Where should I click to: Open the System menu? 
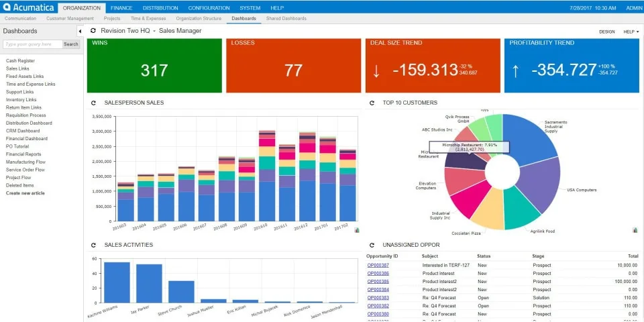click(x=250, y=8)
